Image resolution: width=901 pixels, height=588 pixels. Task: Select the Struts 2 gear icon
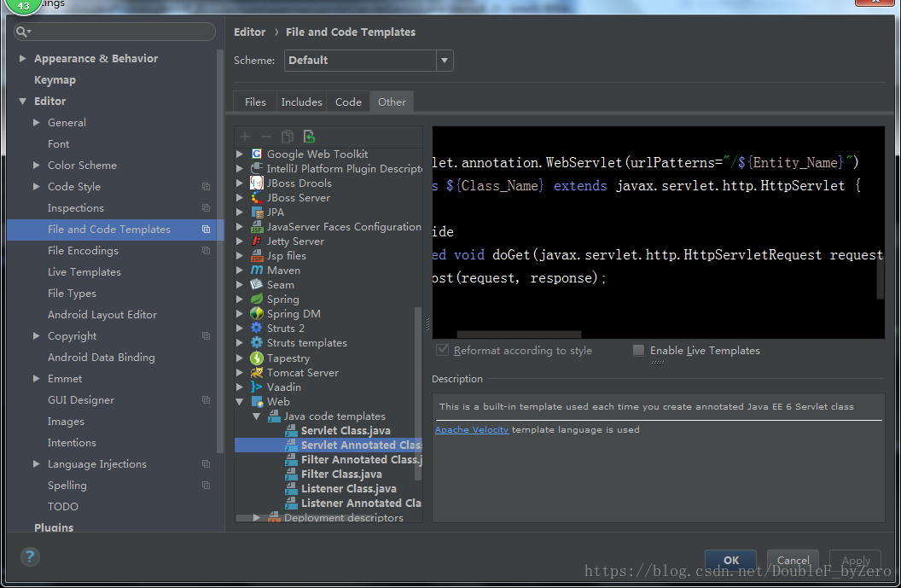[x=257, y=329]
